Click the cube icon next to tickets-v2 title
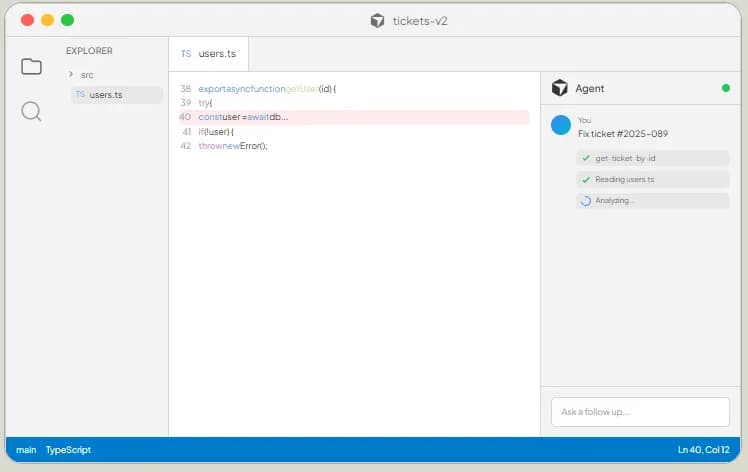Image resolution: width=748 pixels, height=472 pixels. (x=377, y=21)
